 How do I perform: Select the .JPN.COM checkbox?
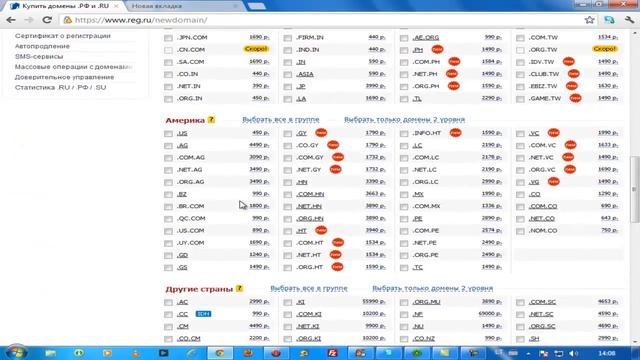[168, 38]
